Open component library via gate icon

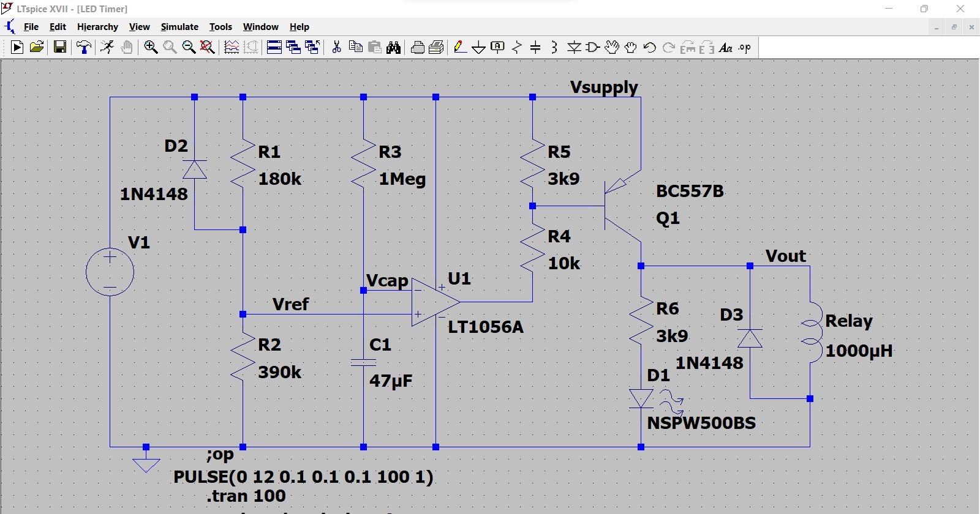coord(592,47)
